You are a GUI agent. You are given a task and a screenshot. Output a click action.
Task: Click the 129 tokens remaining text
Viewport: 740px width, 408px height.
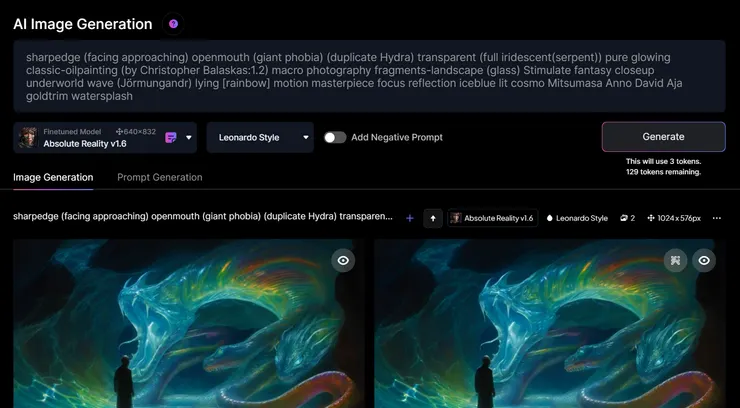click(x=663, y=172)
